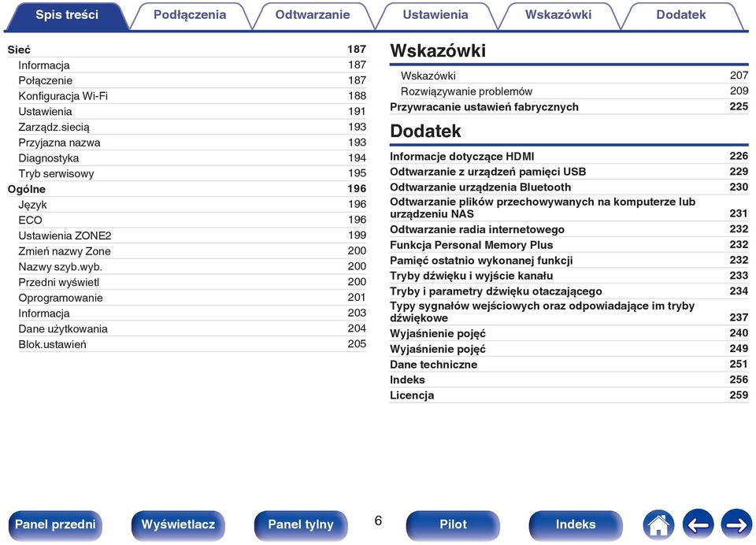
Task: Open Odtwarzanie z urządzeń pamięci USB
Action: [569, 172]
